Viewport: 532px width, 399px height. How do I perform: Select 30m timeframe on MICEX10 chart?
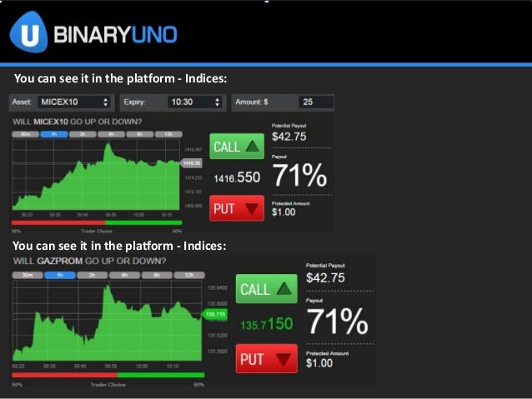[26, 134]
